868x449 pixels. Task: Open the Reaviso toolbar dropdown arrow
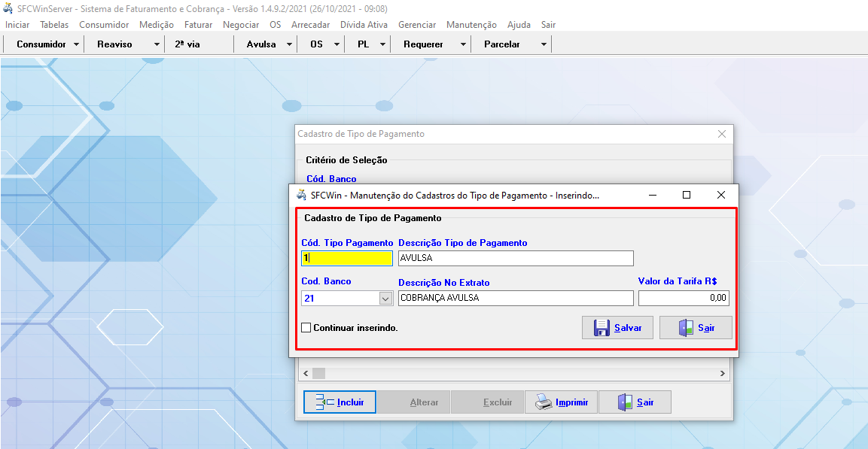click(x=157, y=44)
